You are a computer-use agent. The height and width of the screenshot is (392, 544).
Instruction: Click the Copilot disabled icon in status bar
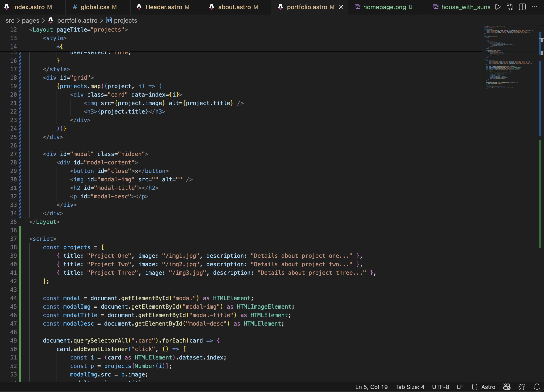point(507,387)
